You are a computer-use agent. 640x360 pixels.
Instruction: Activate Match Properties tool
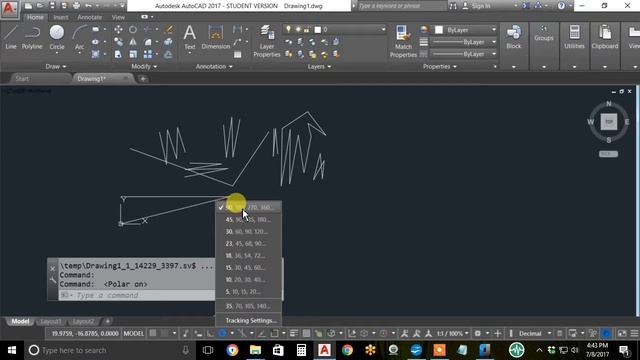403,41
